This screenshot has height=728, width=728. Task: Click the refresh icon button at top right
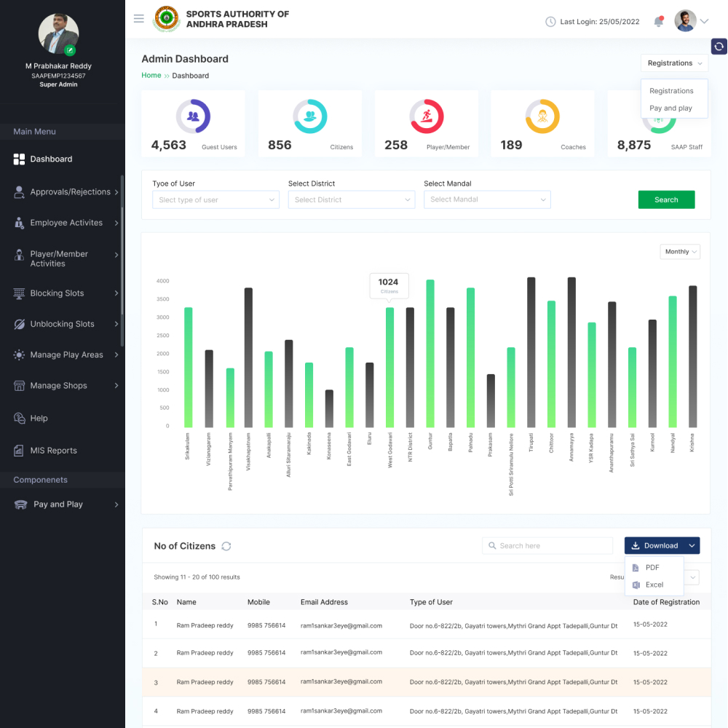(x=719, y=47)
